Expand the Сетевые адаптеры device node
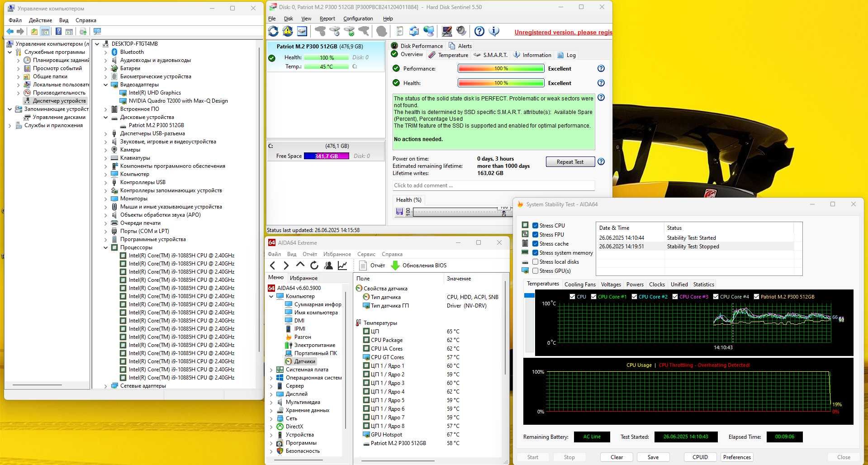 click(106, 386)
